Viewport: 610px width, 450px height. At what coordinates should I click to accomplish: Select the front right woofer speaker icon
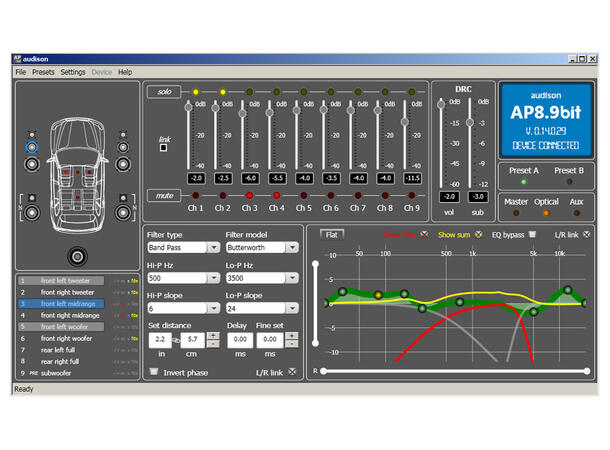pyautogui.click(x=123, y=164)
